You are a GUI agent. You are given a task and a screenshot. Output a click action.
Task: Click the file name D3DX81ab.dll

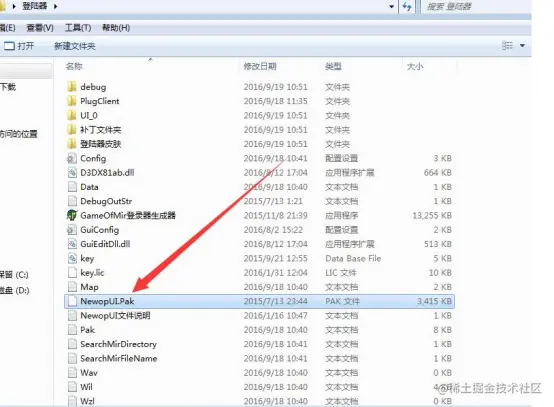[x=107, y=173]
